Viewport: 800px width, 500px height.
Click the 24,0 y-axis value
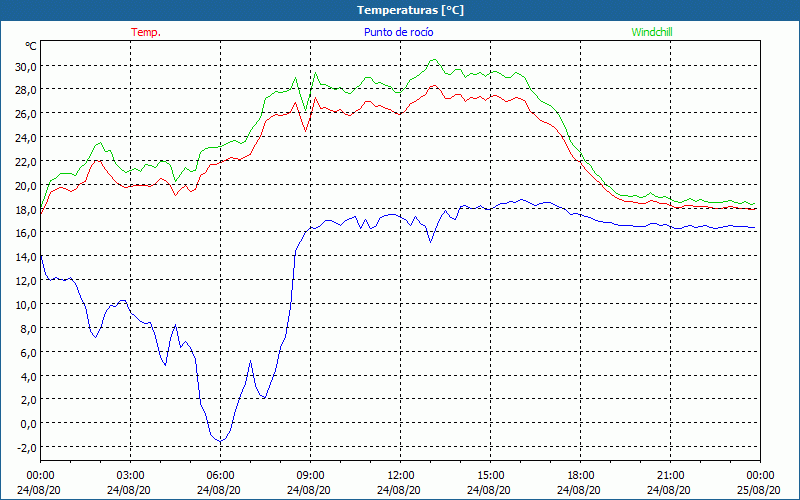[24, 138]
